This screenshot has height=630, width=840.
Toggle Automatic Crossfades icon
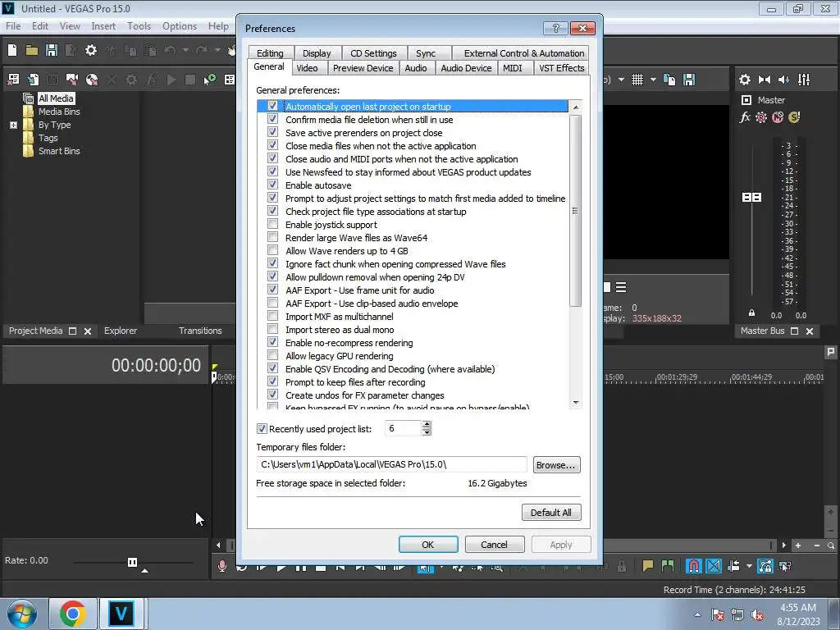[x=714, y=566]
